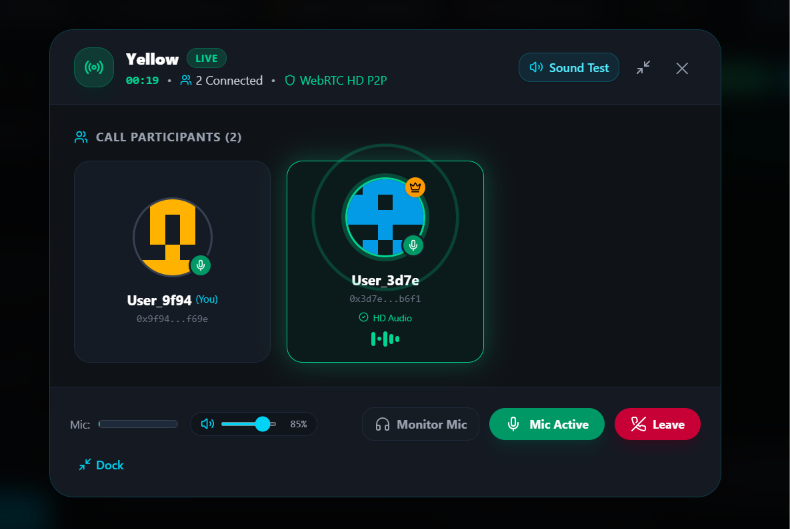790x529 pixels.
Task: Click the phone hang-up icon in Leave
Action: [638, 424]
